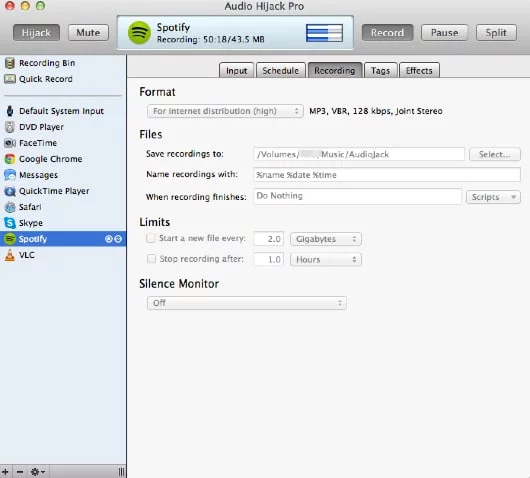
Task: Open the Gigabytes unit dropdown
Action: (x=326, y=239)
